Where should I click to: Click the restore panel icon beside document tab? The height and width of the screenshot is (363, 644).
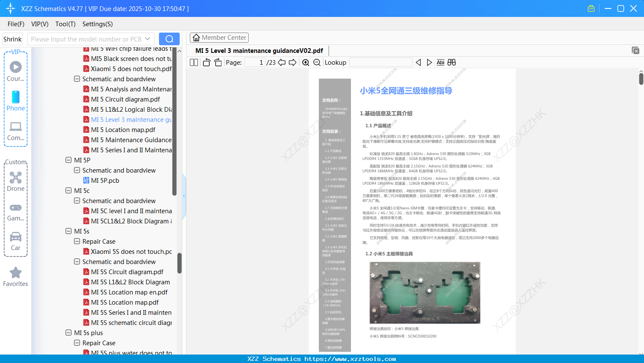coord(635,50)
